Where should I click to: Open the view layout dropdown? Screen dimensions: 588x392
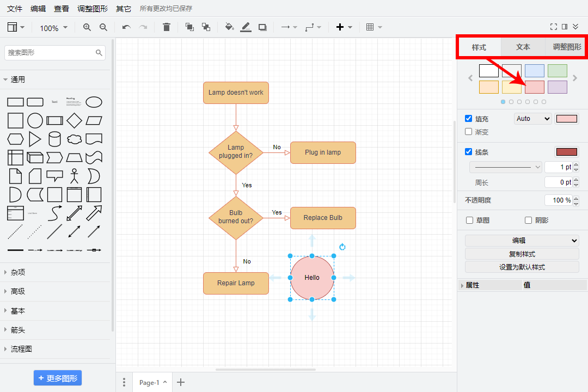point(16,27)
